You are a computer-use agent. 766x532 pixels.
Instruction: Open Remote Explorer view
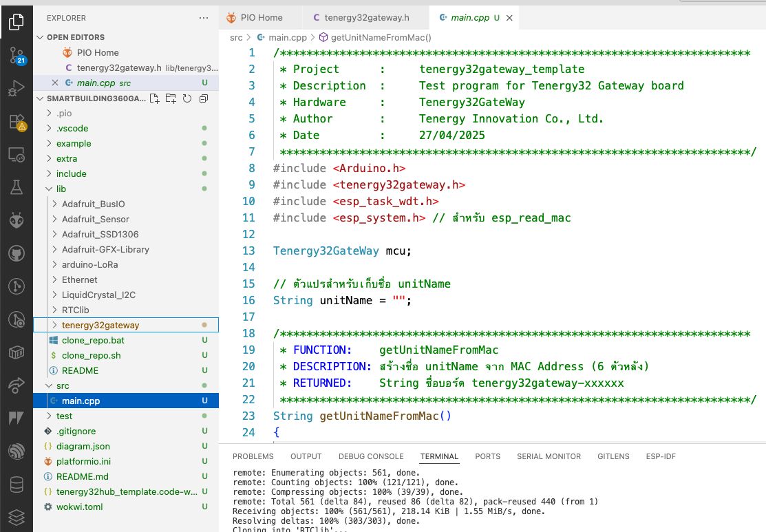click(16, 154)
